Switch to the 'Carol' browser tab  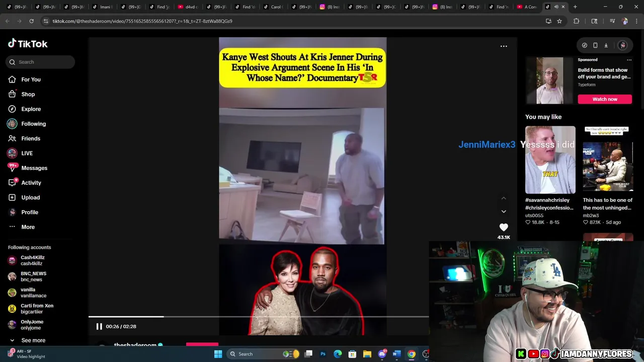275,7
